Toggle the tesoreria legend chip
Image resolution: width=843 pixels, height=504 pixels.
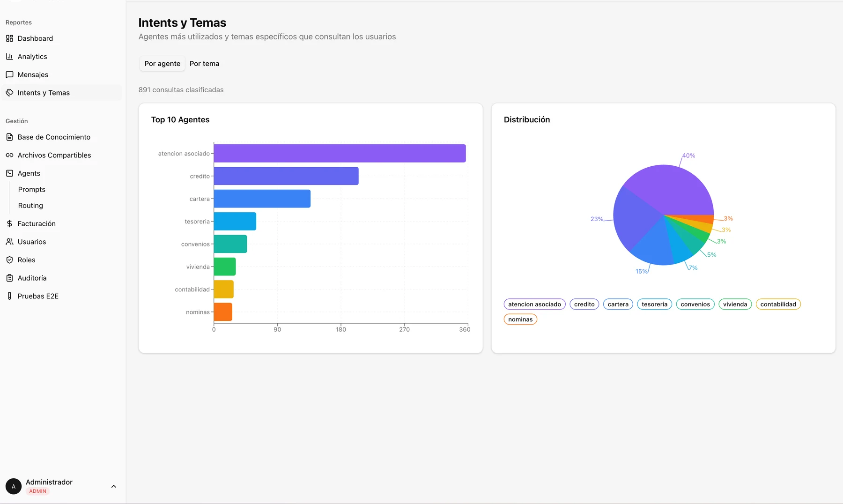tap(654, 304)
